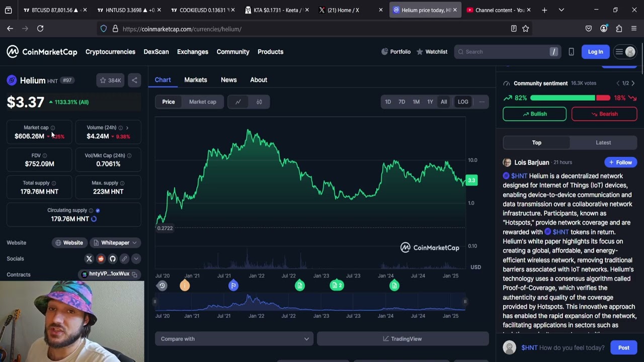Open the Website link
The image size is (644, 362).
pyautogui.click(x=69, y=243)
